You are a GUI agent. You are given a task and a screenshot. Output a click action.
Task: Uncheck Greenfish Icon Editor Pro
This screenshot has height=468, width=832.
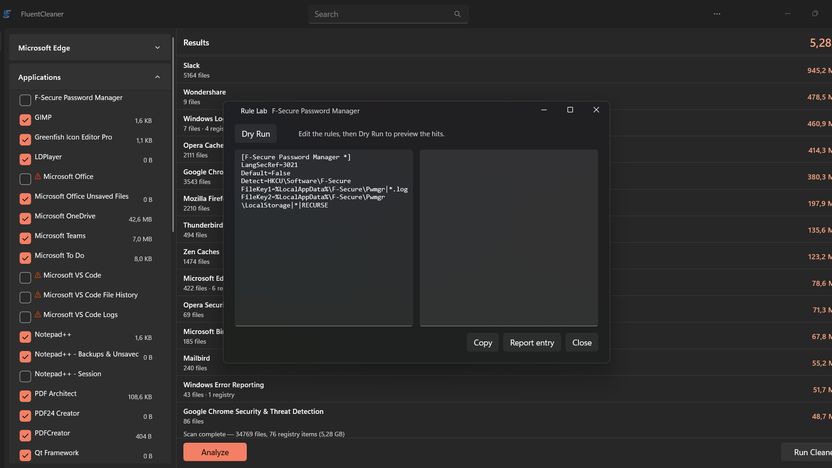[25, 139]
